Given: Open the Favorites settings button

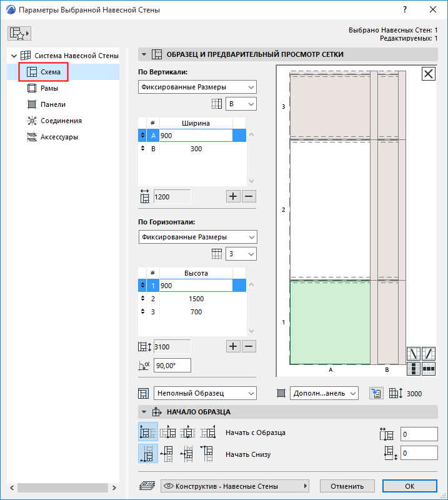Looking at the screenshot, I should click(x=19, y=34).
